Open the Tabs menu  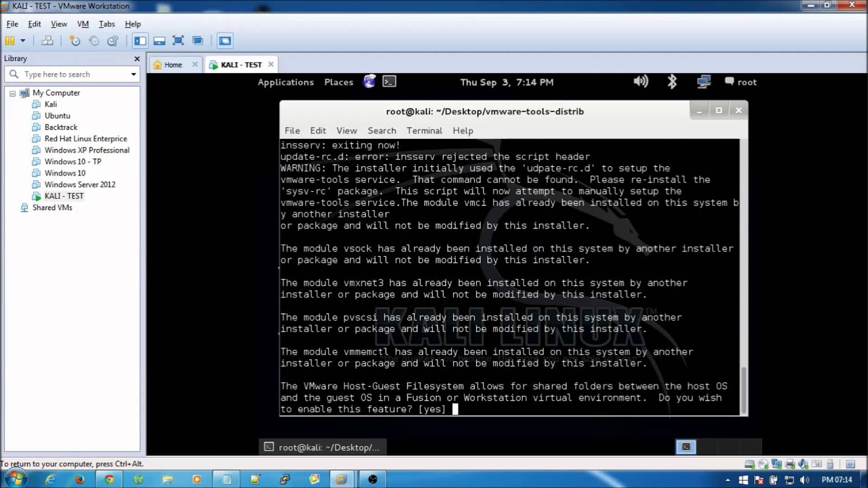coord(106,24)
